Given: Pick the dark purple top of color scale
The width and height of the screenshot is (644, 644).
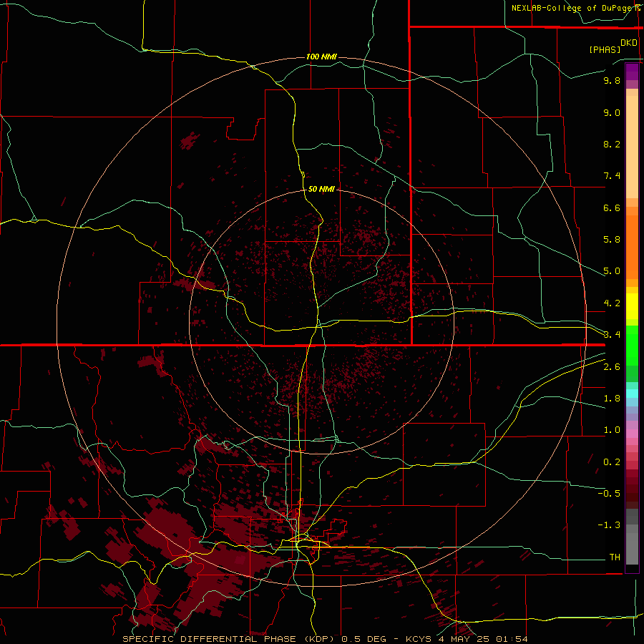Looking at the screenshot, I should pos(632,72).
